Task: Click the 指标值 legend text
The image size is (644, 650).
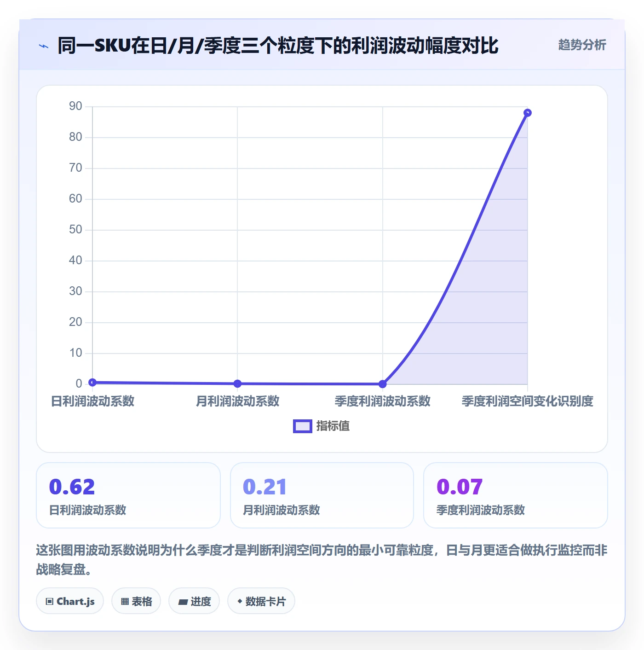Action: click(x=333, y=426)
